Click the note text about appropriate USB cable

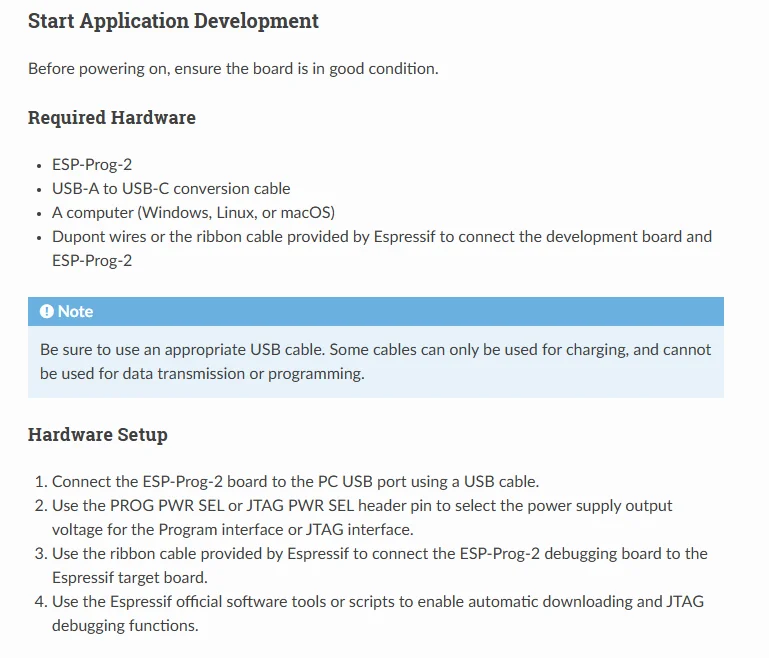(375, 362)
